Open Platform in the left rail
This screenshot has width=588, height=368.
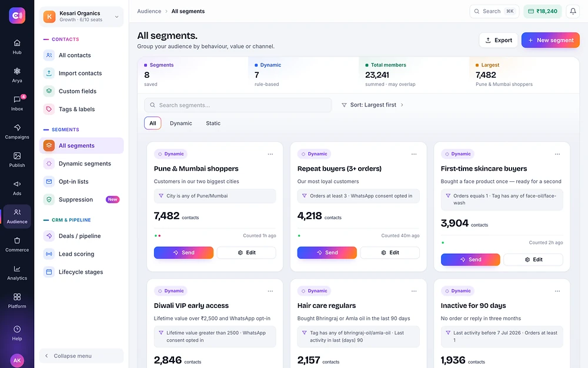[17, 301]
